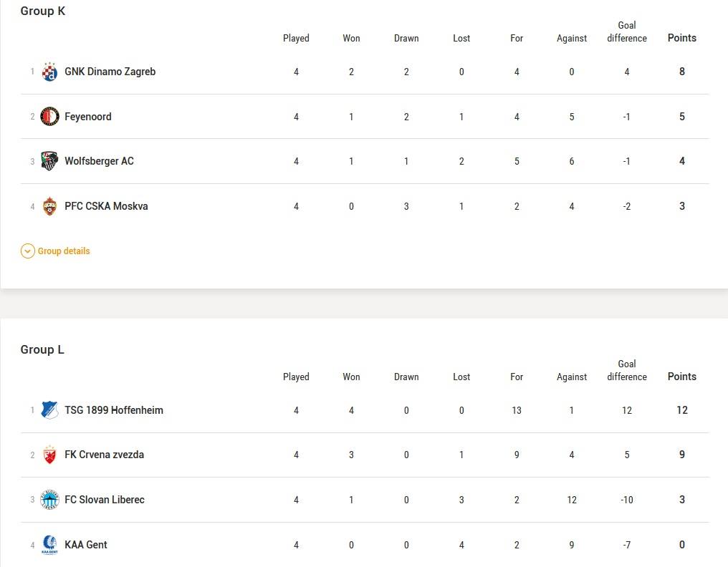Open FK Crvena zvezda team name
728x567 pixels.
tap(104, 455)
